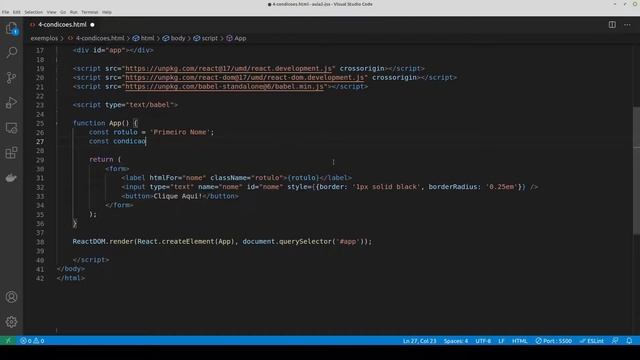Open the View menu
This screenshot has height=360, width=640.
tap(51, 12)
